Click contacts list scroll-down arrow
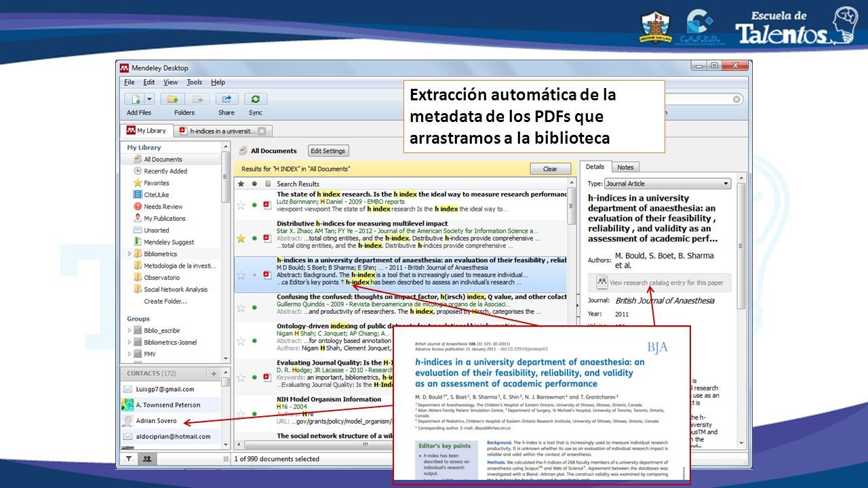Viewport: 868px width, 488px height. pyautogui.click(x=226, y=445)
